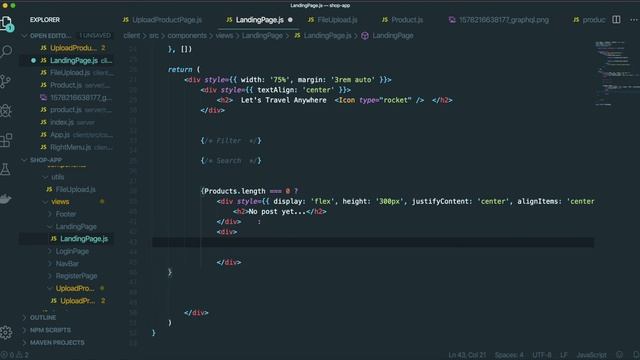640x360 pixels.
Task: Click the errors and warnings status indicator
Action: (15, 355)
